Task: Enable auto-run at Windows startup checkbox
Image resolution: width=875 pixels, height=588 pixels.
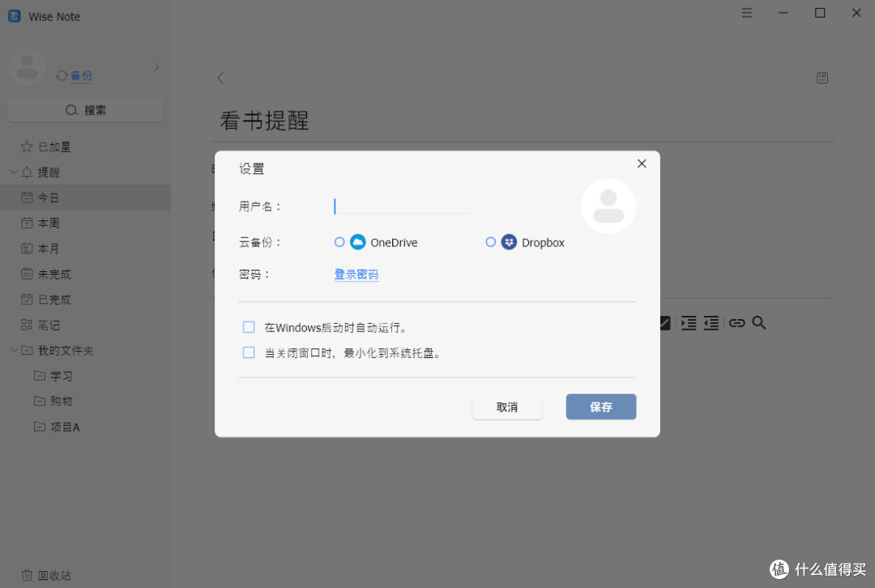Action: [x=249, y=327]
